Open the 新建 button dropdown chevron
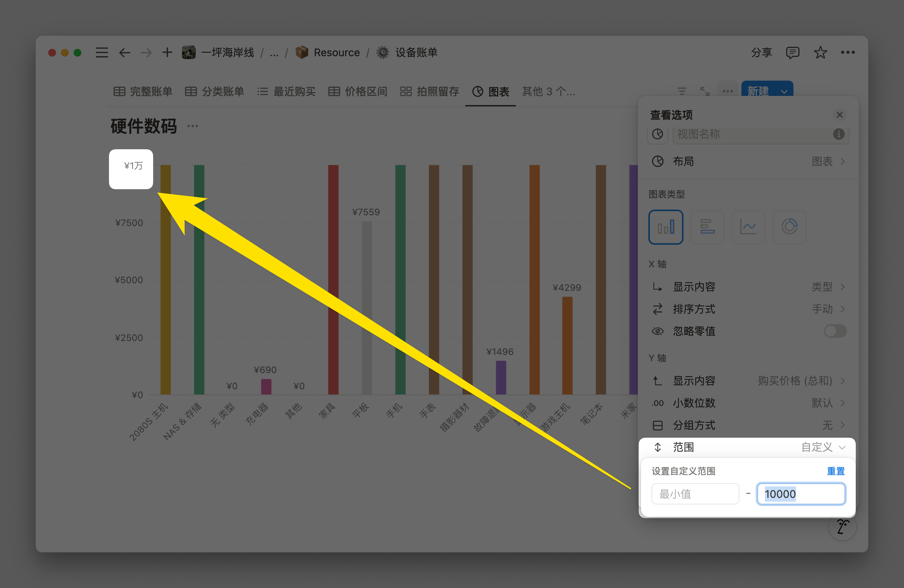Screen dimensions: 904x588 pos(784,91)
